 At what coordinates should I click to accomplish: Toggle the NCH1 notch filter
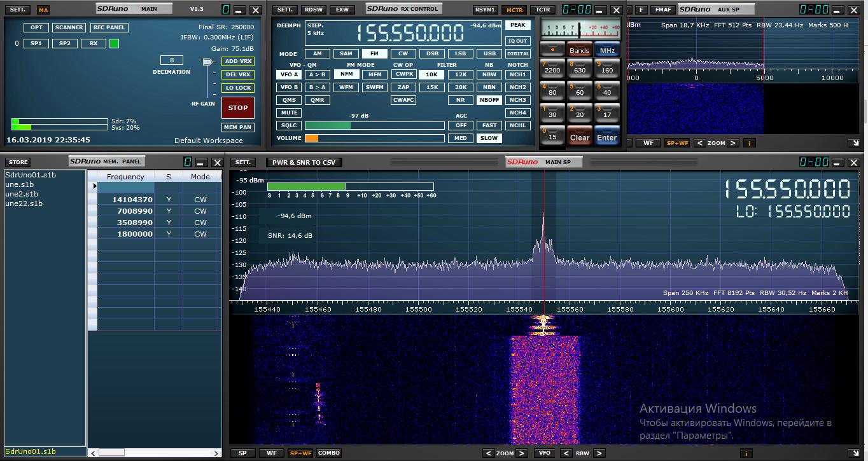click(x=518, y=74)
